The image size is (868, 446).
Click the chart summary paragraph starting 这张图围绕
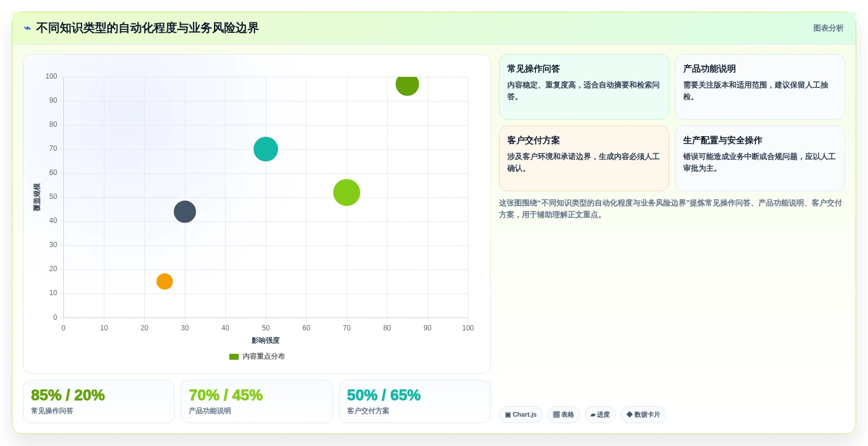click(x=671, y=209)
